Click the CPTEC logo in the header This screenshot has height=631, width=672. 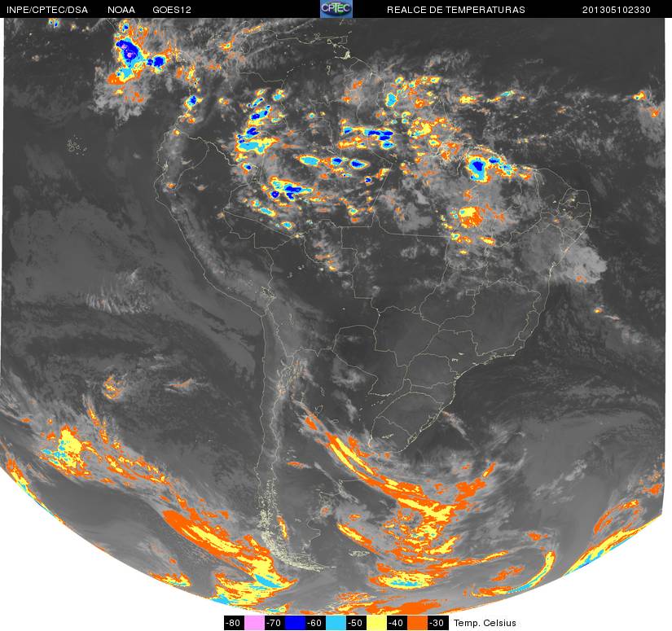(336, 9)
